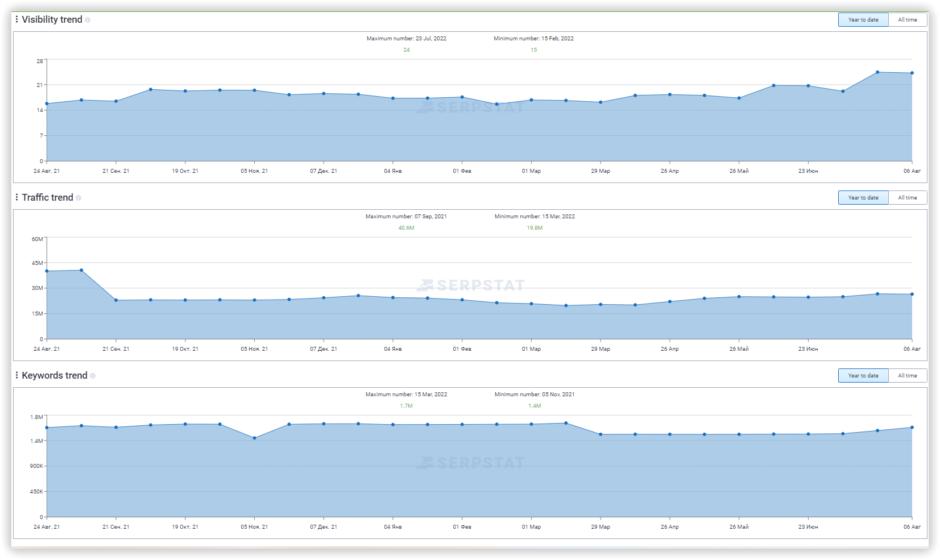
Task: Switch Traffic trend to All time view
Action: click(908, 197)
